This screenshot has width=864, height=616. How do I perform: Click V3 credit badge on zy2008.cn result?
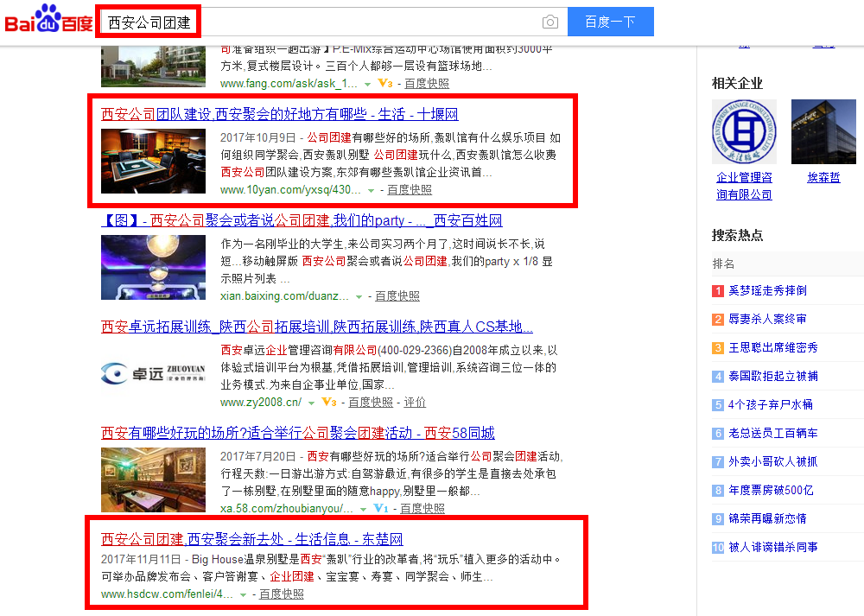[329, 403]
